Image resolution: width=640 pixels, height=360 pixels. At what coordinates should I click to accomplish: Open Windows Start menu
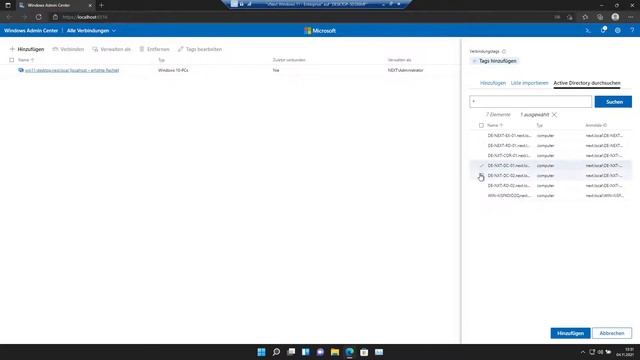pos(261,352)
